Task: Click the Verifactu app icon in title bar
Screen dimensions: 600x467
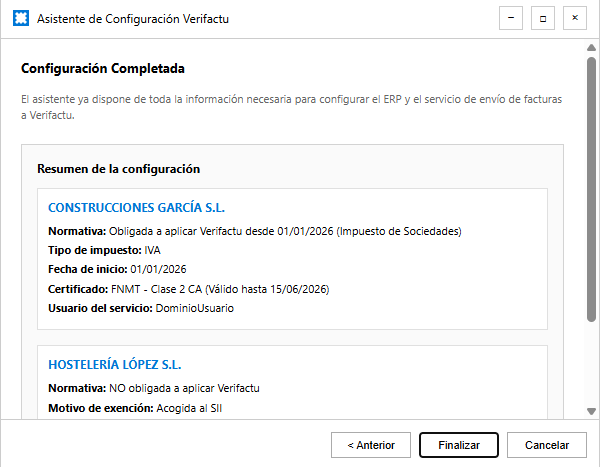Action: point(19,19)
